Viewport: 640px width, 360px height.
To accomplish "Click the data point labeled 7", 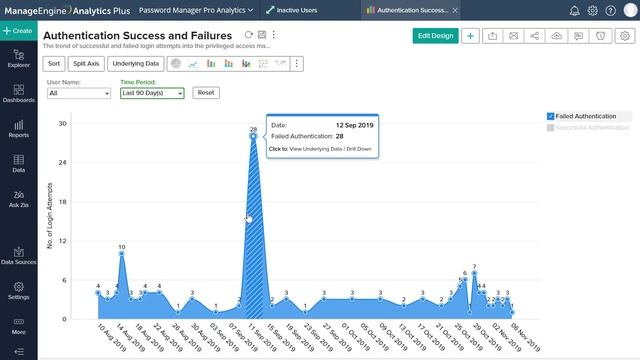I will (x=474, y=273).
